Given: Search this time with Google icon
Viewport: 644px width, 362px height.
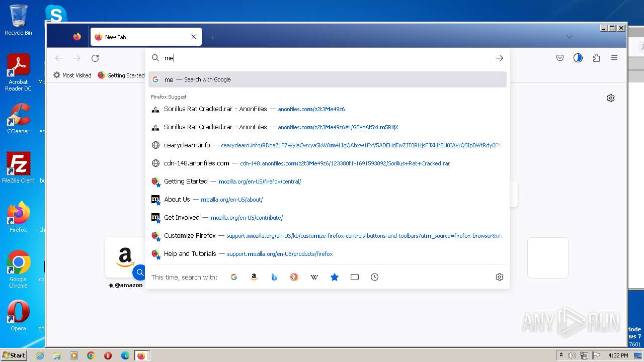Looking at the screenshot, I should (x=233, y=277).
